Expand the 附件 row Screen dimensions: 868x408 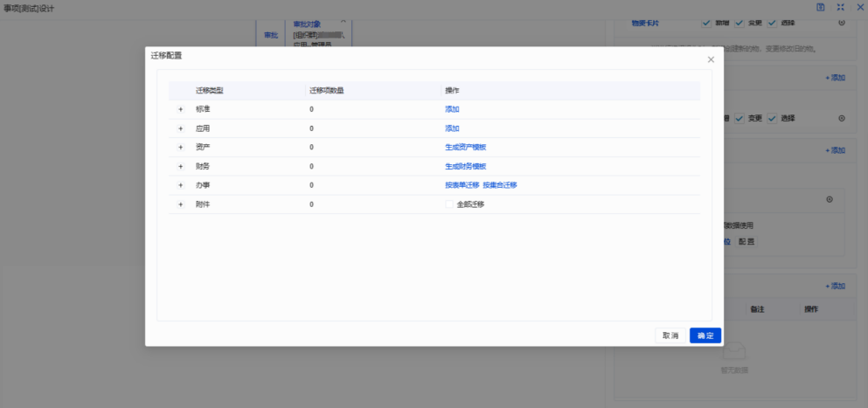click(x=181, y=204)
